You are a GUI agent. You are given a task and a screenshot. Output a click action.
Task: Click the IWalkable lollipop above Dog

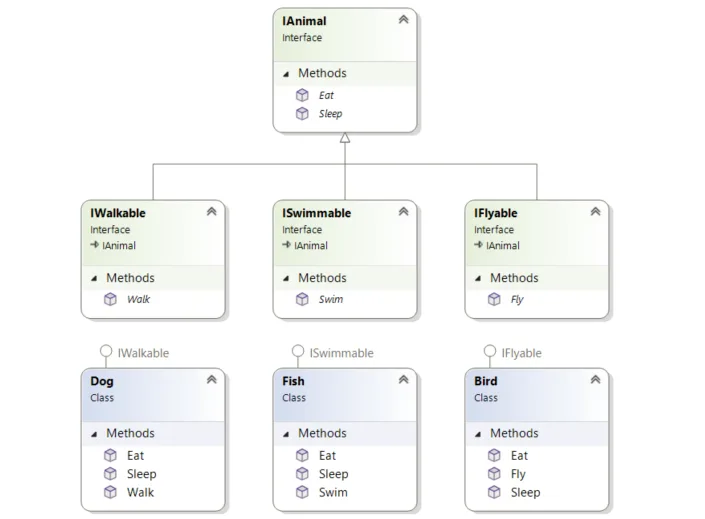106,351
